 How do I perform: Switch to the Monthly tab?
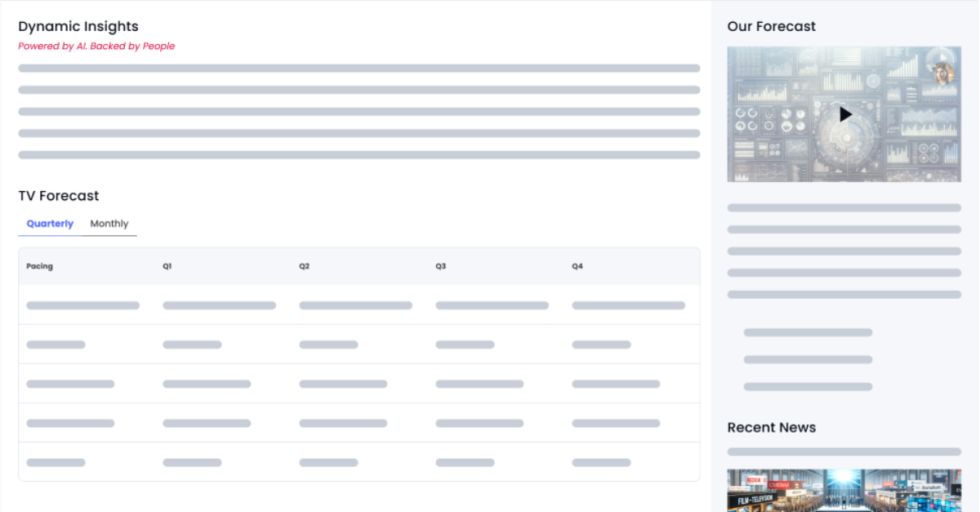[109, 224]
